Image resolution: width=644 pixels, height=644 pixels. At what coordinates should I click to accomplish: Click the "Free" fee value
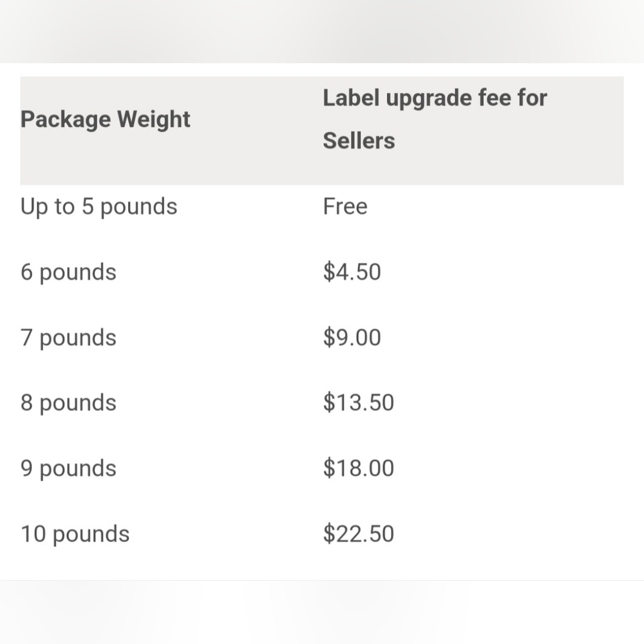(345, 207)
